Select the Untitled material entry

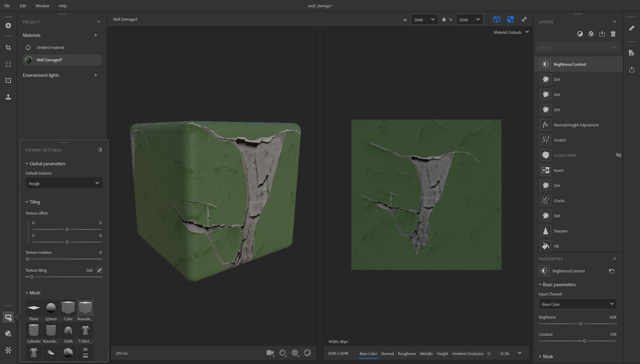tap(50, 48)
